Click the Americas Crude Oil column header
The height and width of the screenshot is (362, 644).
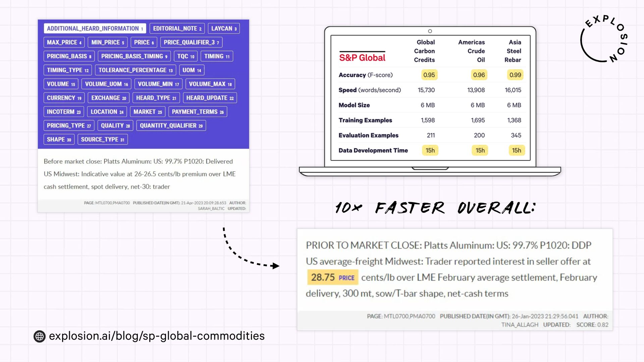(472, 51)
